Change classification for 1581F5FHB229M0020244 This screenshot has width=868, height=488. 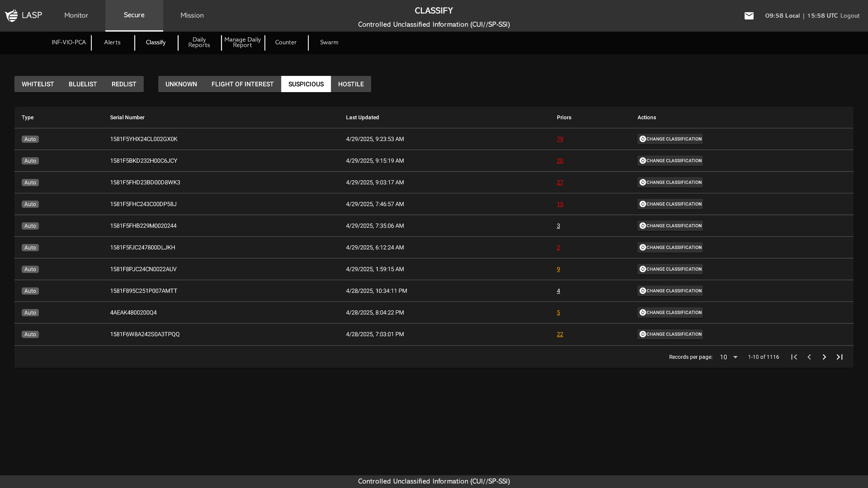670,226
